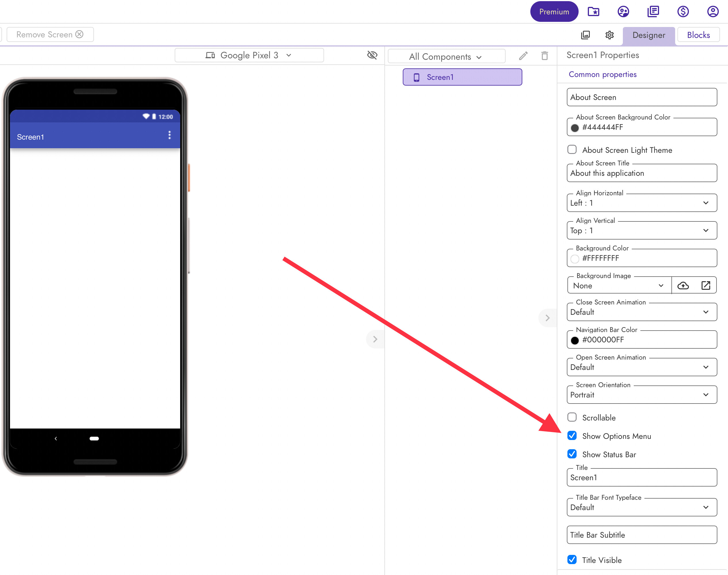Click the trash delete component icon
Image resolution: width=728 pixels, height=575 pixels.
coord(544,56)
